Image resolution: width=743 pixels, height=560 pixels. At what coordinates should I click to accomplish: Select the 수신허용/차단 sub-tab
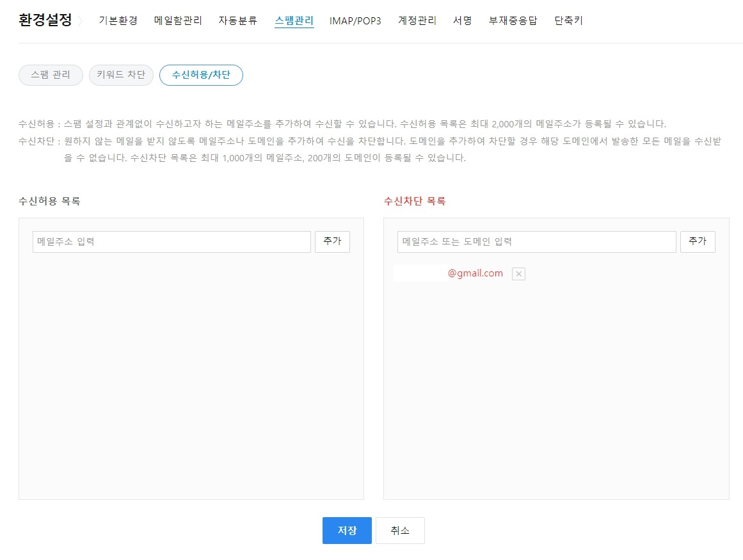tap(201, 75)
